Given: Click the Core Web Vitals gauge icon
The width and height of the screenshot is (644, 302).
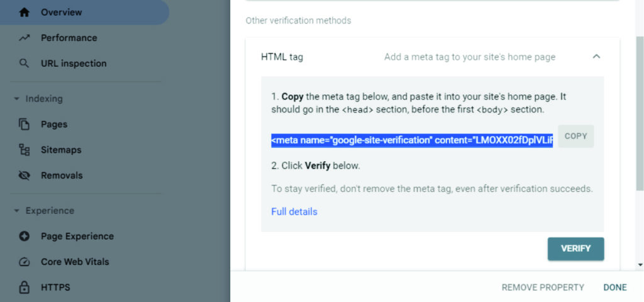Looking at the screenshot, I should (25, 262).
